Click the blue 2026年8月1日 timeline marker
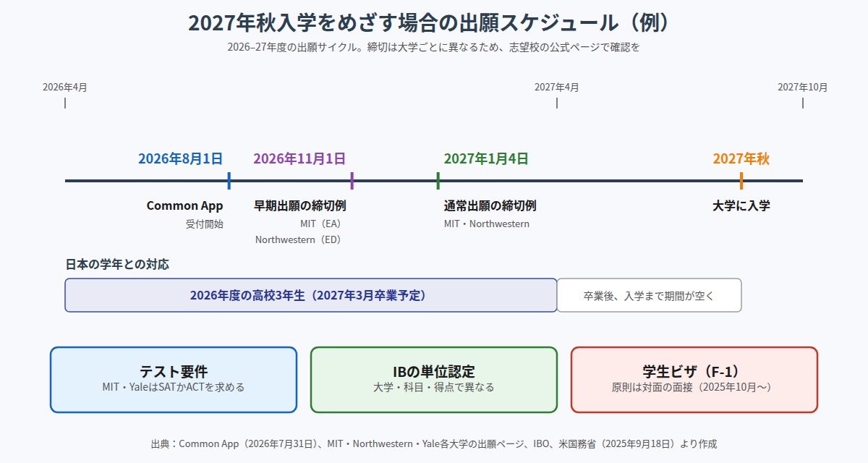The height and width of the screenshot is (463, 868). [229, 181]
